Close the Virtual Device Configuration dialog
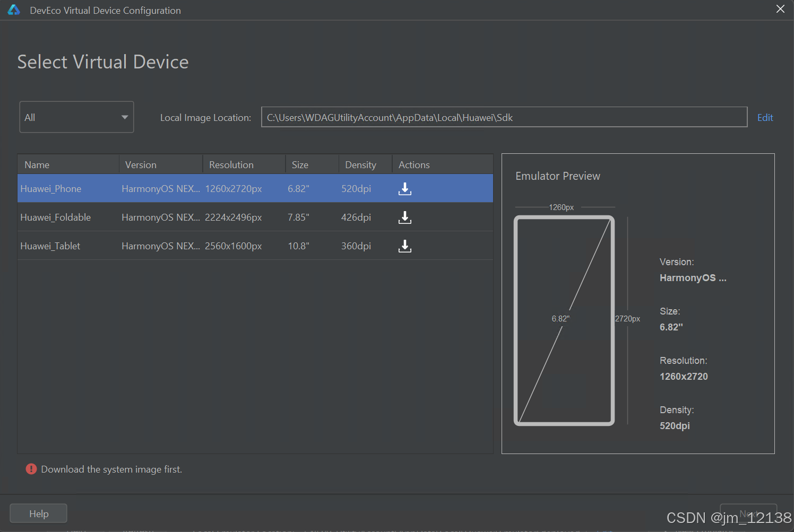The width and height of the screenshot is (794, 532). [780, 9]
